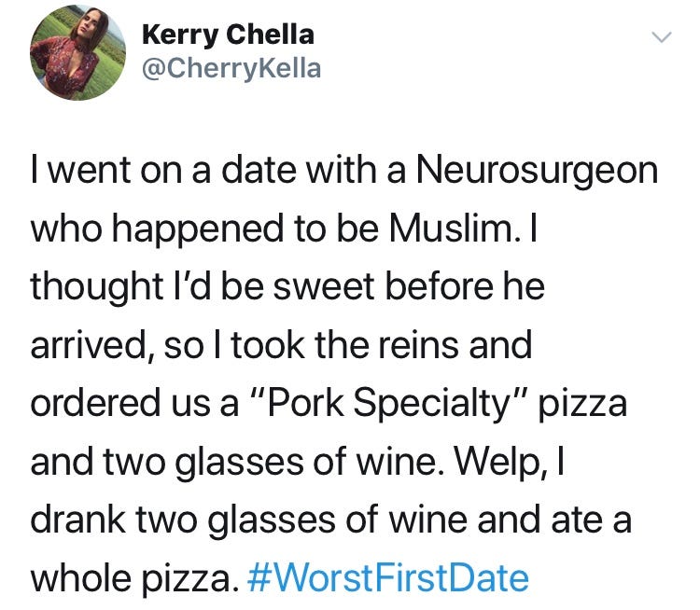Open the #WorstFirstDate hashtag
Viewport: 700px width, 610px height.
click(x=392, y=578)
